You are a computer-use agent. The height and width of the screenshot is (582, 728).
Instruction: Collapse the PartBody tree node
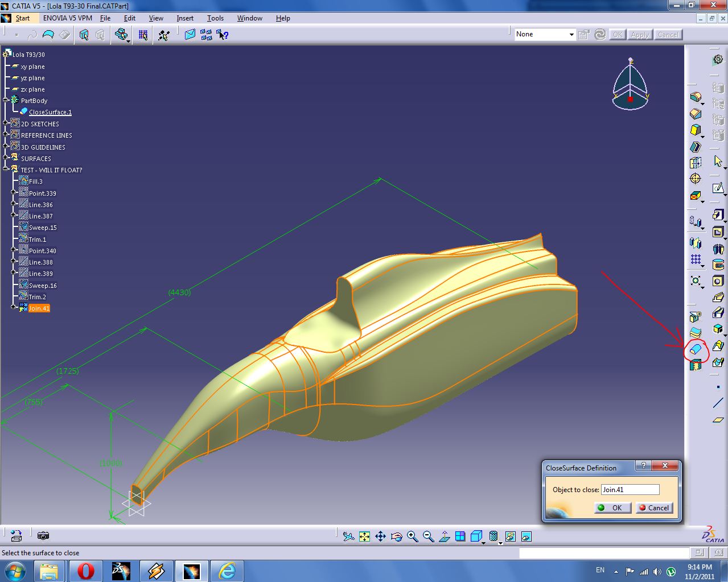[6, 100]
